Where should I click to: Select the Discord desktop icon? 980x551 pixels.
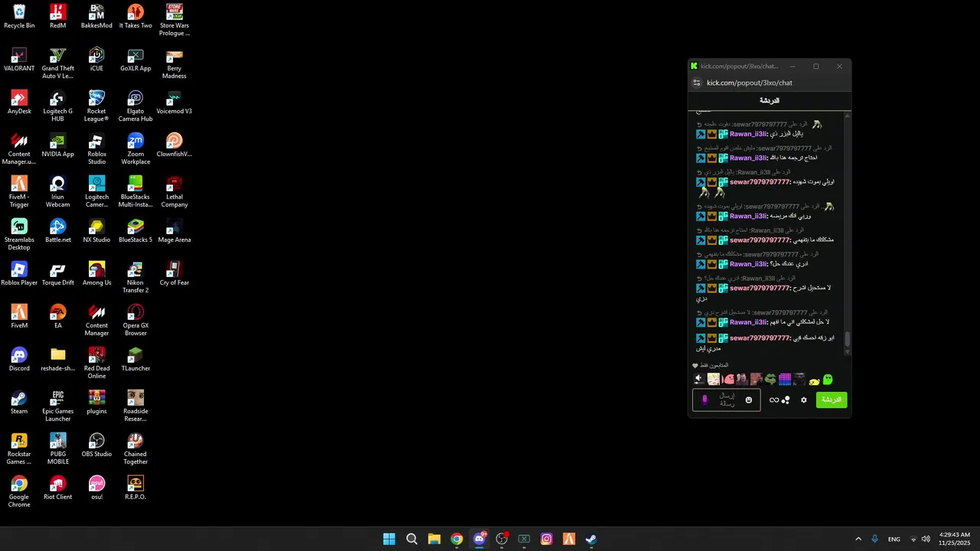(x=19, y=360)
